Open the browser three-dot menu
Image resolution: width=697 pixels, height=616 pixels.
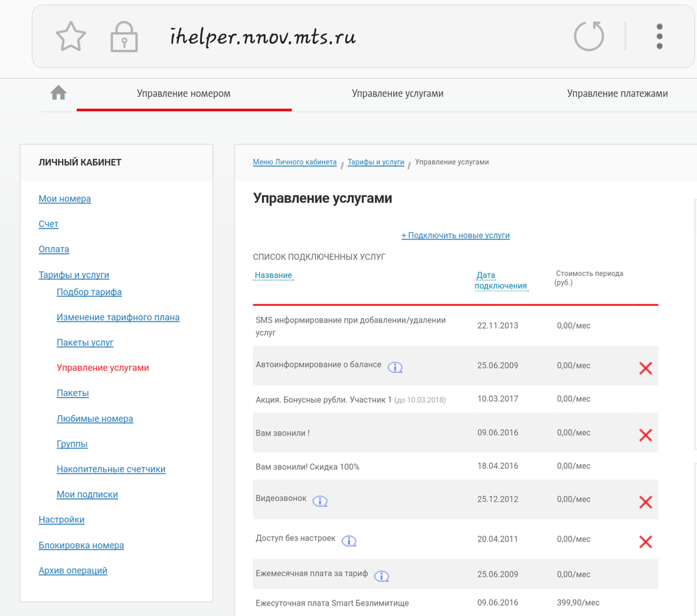659,36
